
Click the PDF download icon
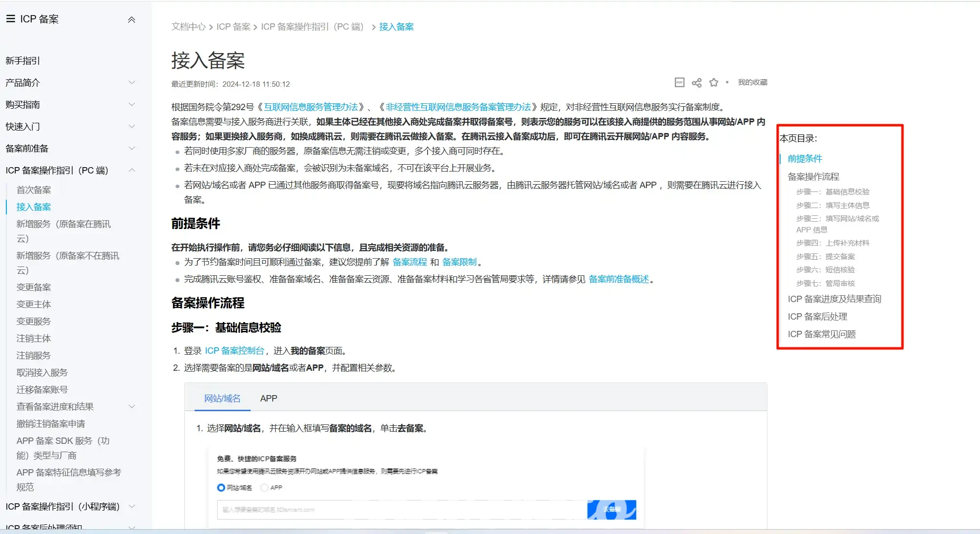(679, 82)
